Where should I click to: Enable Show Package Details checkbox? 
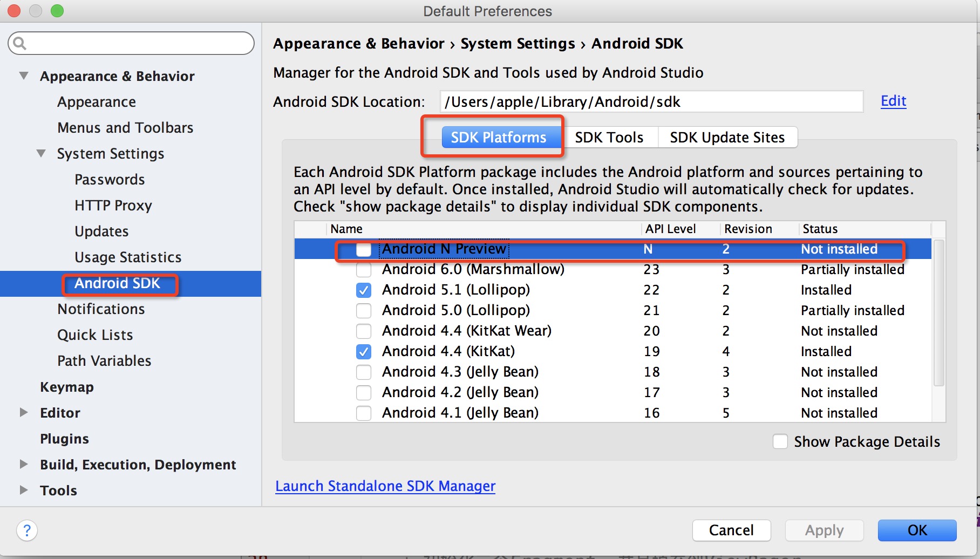[x=780, y=441]
